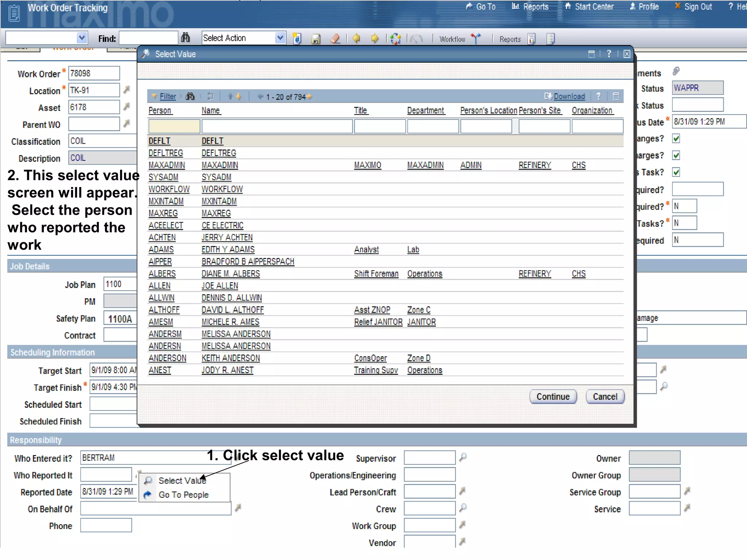Click the Title filter input field

(380, 127)
